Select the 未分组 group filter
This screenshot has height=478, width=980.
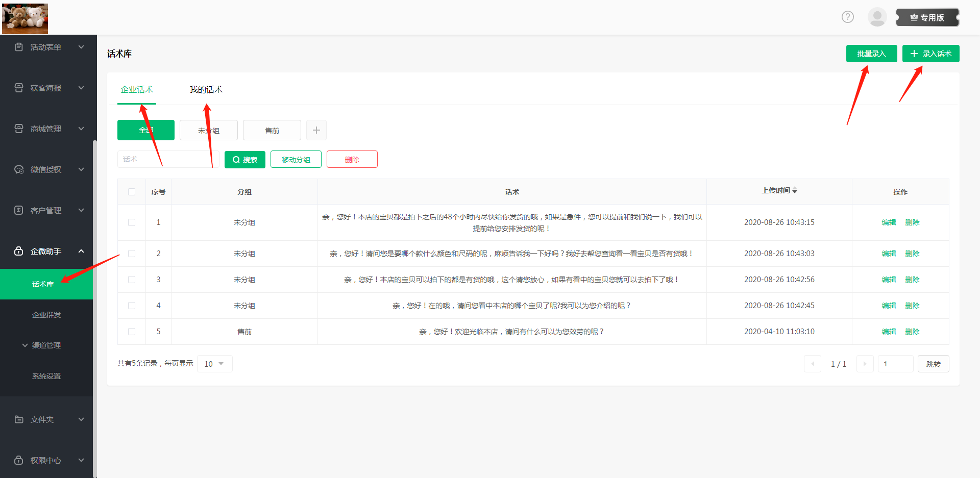tap(209, 130)
